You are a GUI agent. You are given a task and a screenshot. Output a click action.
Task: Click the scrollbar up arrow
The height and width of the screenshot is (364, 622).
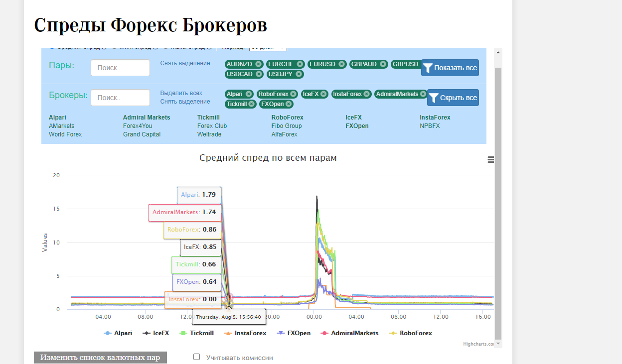click(498, 51)
